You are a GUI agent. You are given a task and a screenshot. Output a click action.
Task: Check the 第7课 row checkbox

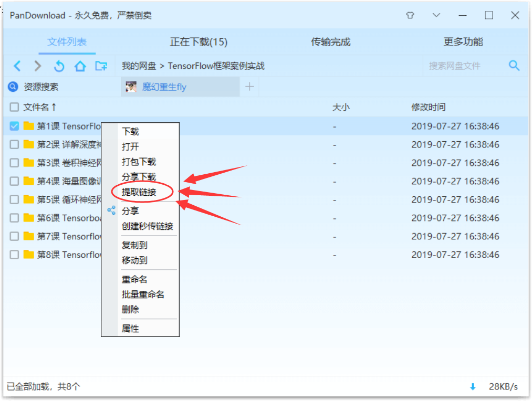(14, 236)
